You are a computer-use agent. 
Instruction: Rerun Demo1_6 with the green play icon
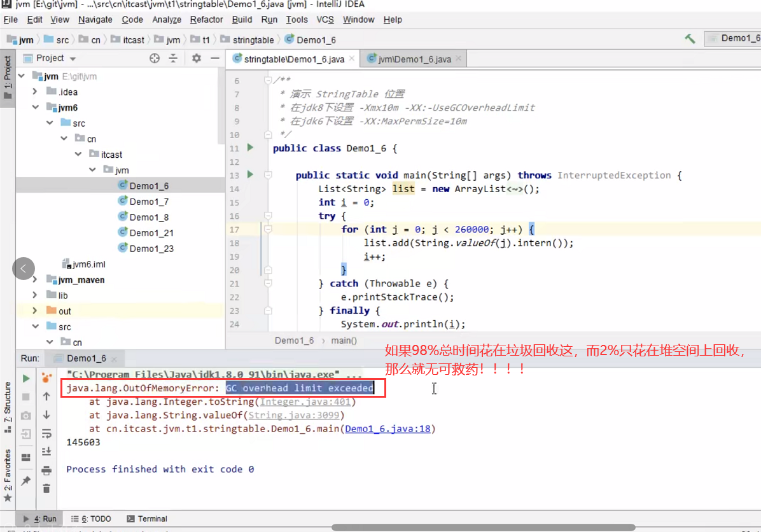coord(26,378)
